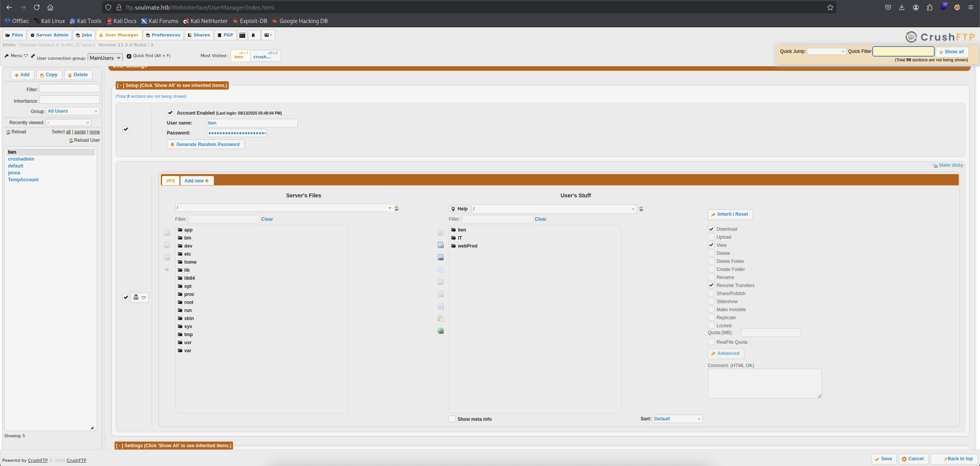Screen dimensions: 980x466
Task: Click the new-folder icon beside Server's Files
Action: (167, 233)
